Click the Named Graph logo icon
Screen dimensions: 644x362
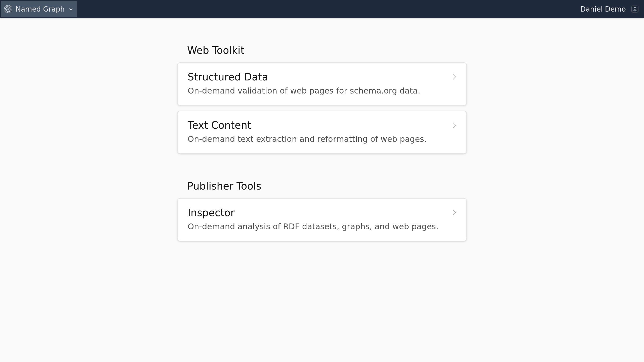tap(8, 9)
